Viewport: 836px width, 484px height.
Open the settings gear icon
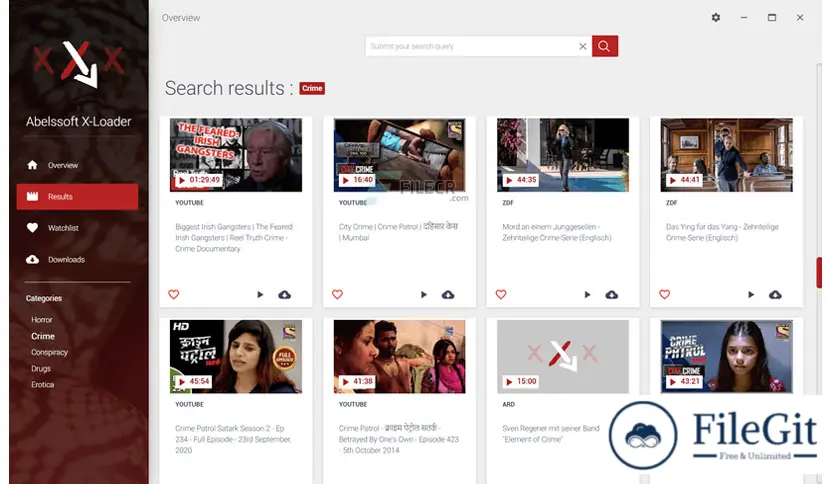(716, 18)
